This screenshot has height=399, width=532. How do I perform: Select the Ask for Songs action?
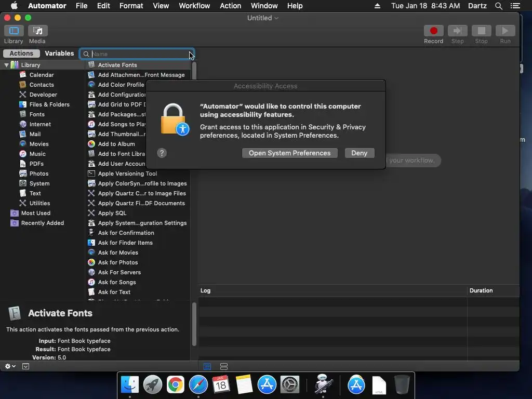click(x=137, y=282)
